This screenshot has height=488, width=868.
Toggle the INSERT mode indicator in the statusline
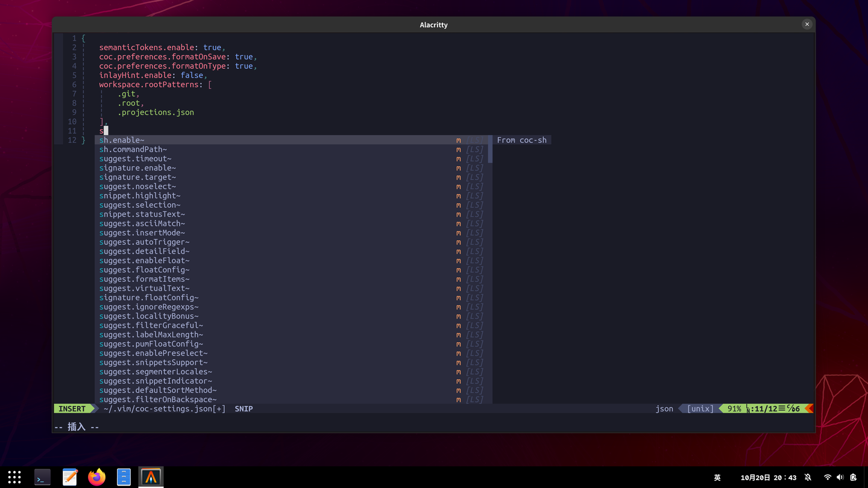coord(72,408)
